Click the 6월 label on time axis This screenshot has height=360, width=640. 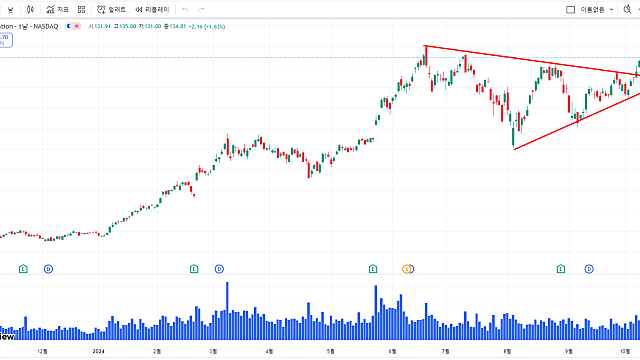pyautogui.click(x=392, y=351)
